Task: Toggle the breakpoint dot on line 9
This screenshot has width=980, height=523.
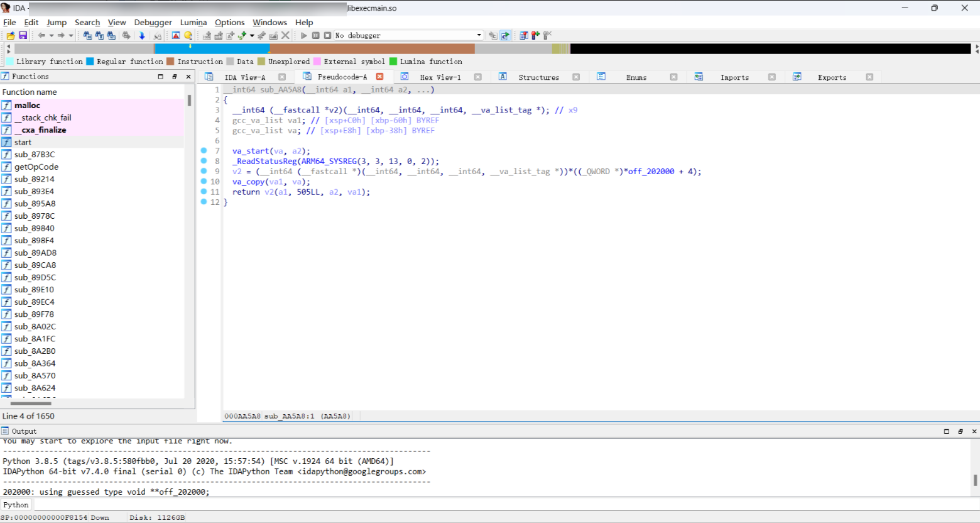Action: point(204,171)
